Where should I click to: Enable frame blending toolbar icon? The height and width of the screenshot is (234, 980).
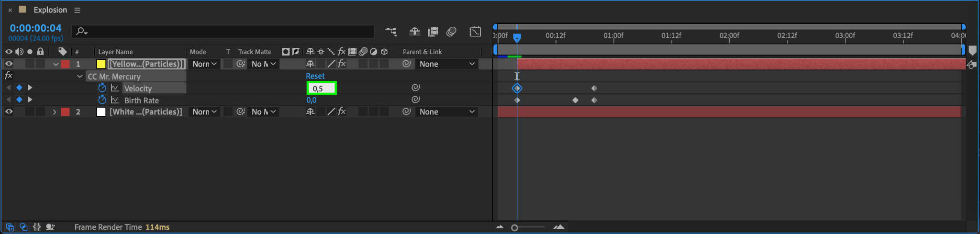coord(433,32)
